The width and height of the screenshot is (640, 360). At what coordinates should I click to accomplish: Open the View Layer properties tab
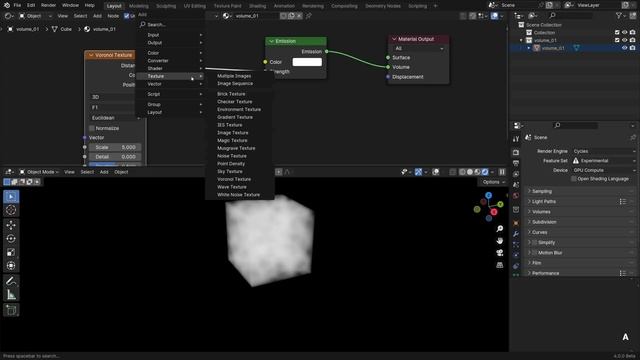tap(516, 174)
